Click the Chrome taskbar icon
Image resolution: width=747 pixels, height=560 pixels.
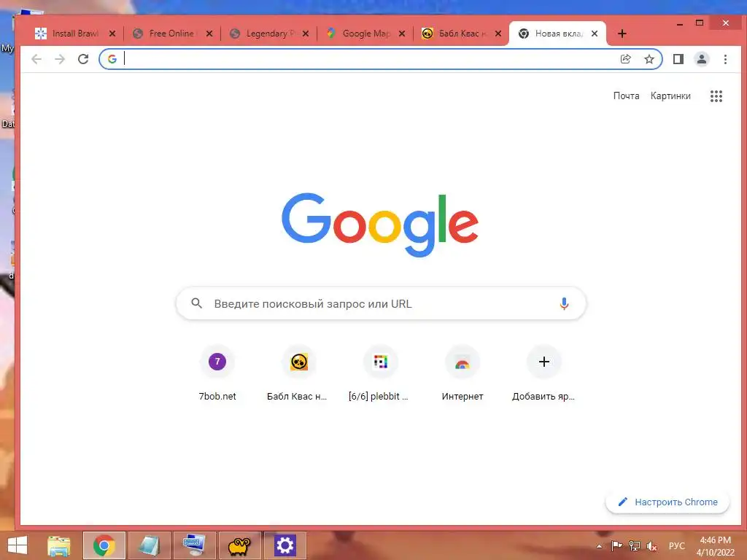pos(104,545)
